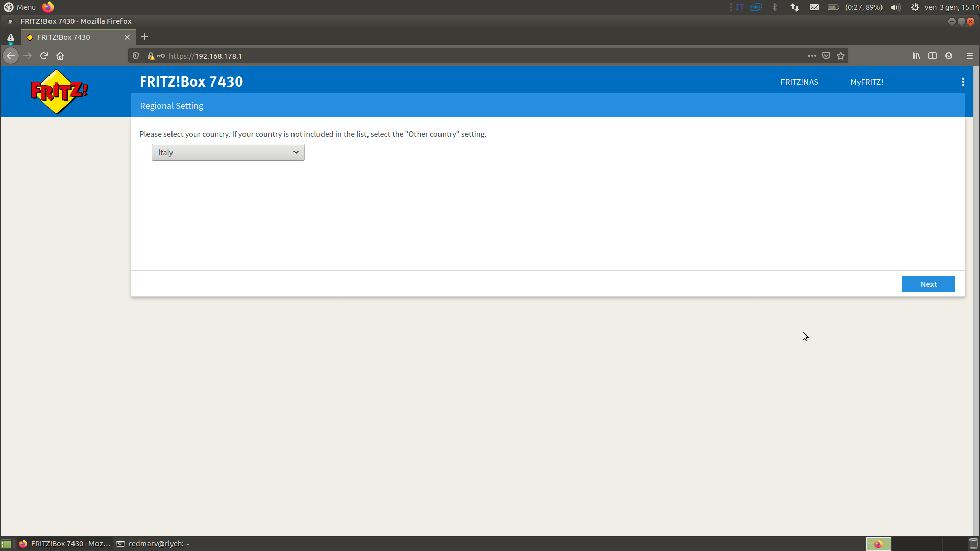The height and width of the screenshot is (551, 980).
Task: Click the IT keyboard layout indicator
Action: (740, 7)
